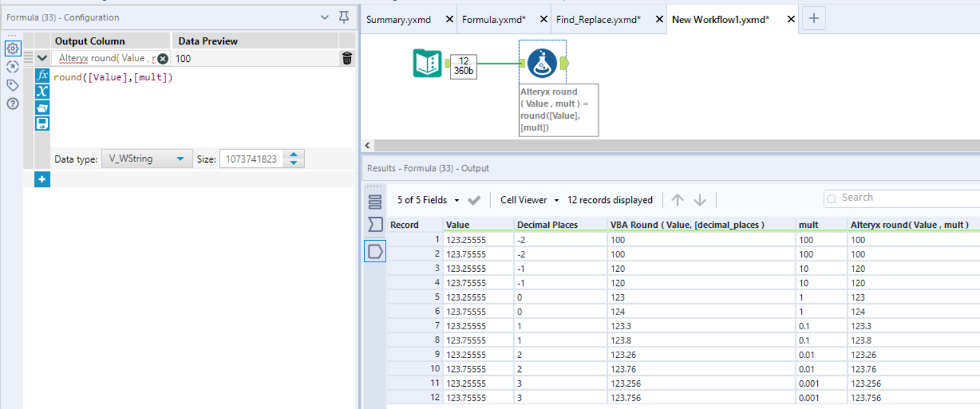Delete the expression with the trash icon
Screen dimensions: 980x409
click(x=347, y=59)
